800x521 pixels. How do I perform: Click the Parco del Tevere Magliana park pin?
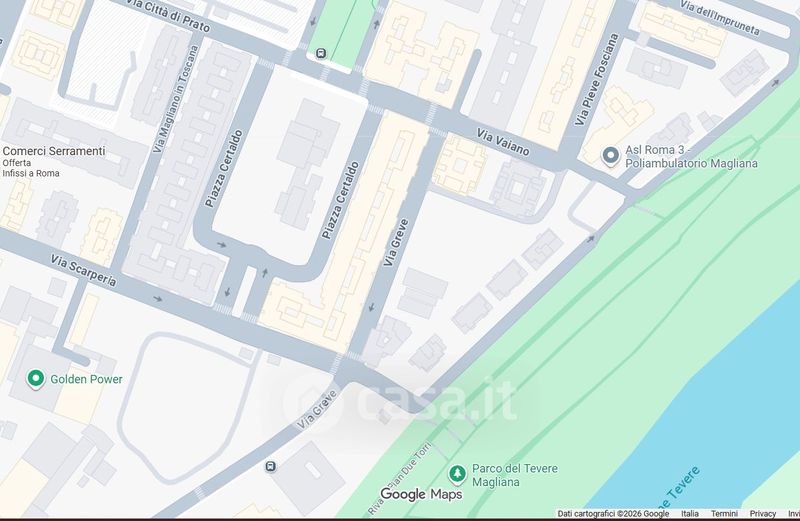pyautogui.click(x=457, y=474)
